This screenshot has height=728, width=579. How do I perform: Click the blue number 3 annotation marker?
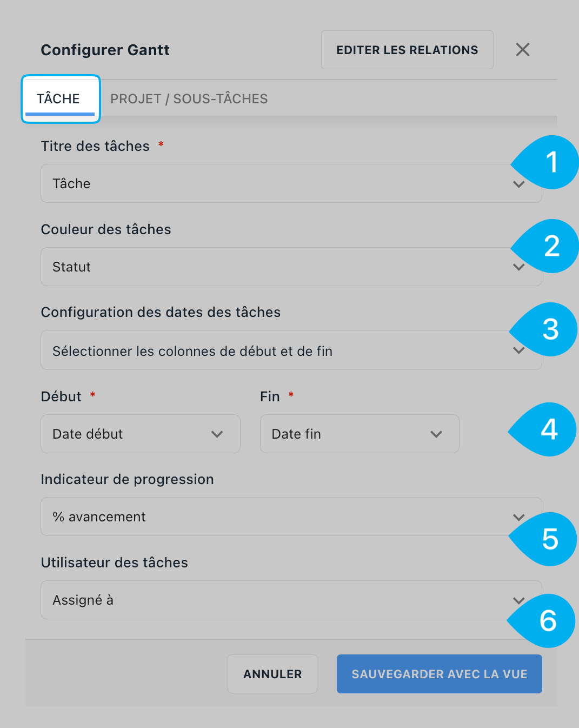[x=546, y=329]
